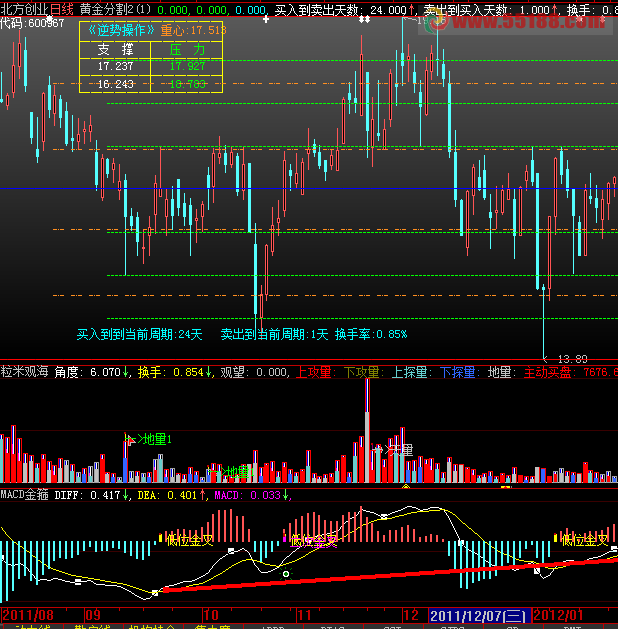Image resolution: width=618 pixels, height=629 pixels.
Task: Click the >地量1 volume annotation
Action: (x=154, y=439)
